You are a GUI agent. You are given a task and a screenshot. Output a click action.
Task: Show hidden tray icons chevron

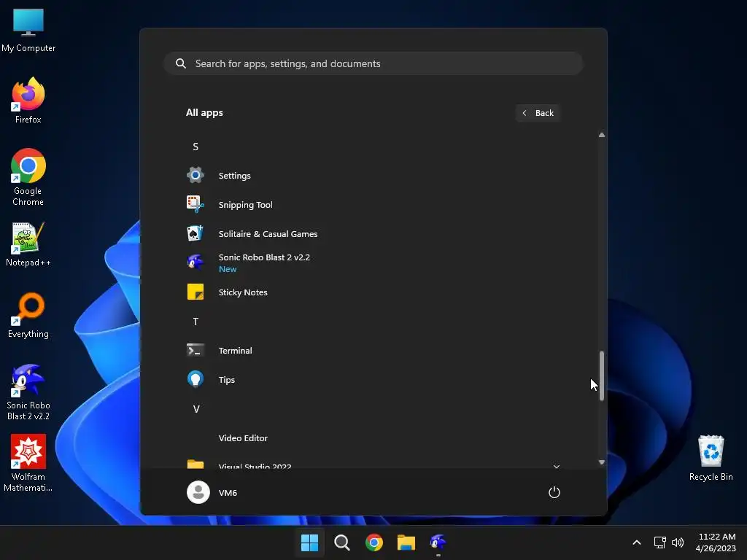[636, 542]
